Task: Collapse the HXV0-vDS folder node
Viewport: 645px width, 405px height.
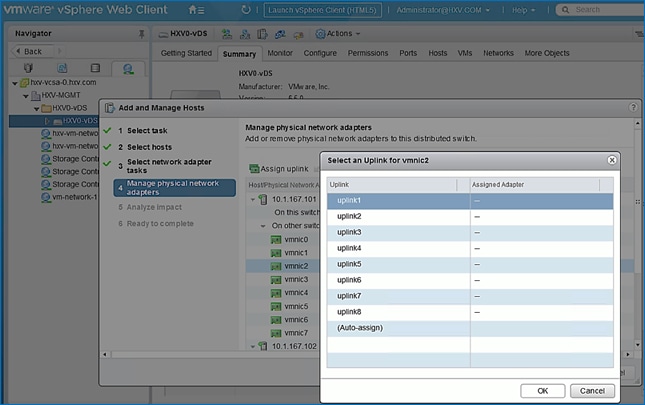Action: (37, 109)
